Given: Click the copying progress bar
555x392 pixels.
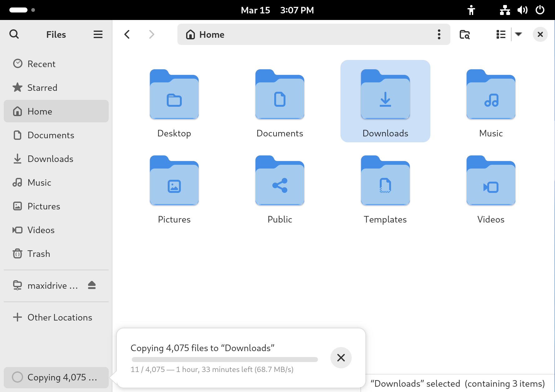Looking at the screenshot, I should 225,360.
